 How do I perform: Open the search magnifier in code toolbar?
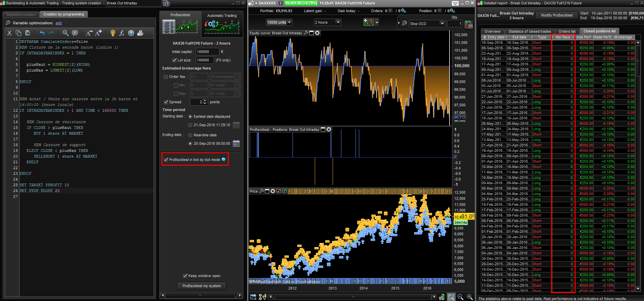pyautogui.click(x=65, y=33)
